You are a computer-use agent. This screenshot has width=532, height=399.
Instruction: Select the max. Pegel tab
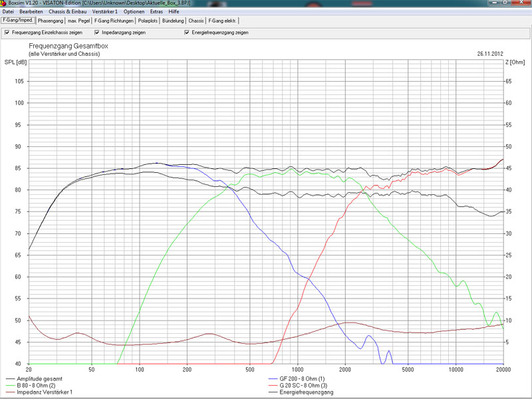pyautogui.click(x=80, y=21)
